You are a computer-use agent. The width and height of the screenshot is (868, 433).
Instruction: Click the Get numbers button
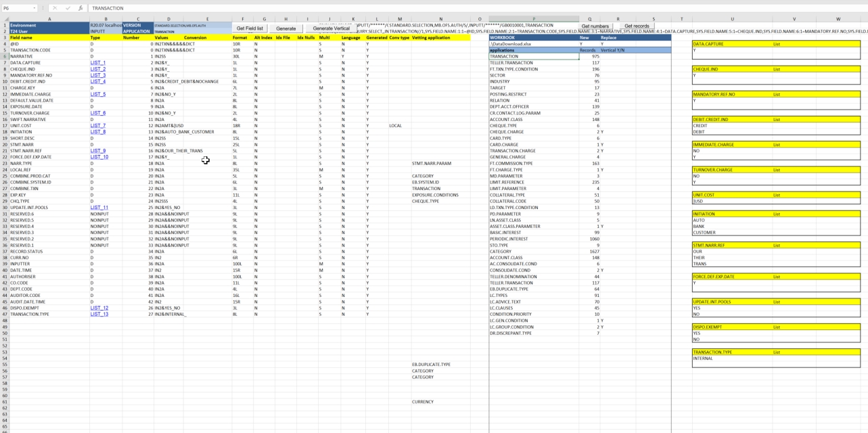[595, 26]
